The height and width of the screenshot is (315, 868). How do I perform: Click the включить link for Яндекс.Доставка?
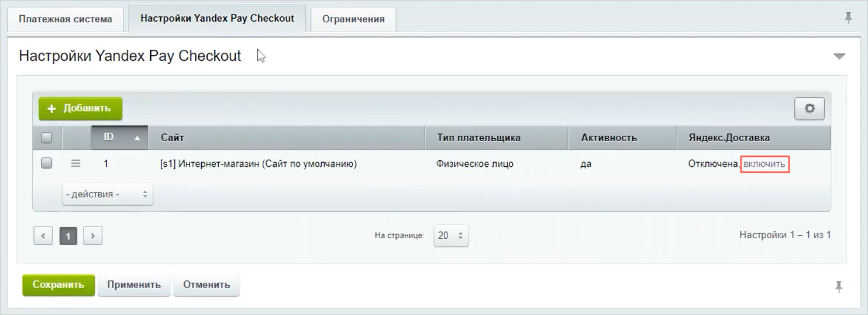coord(765,164)
